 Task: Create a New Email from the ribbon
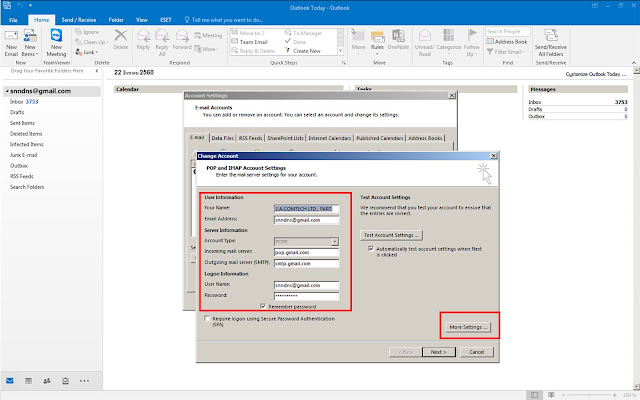click(x=11, y=42)
